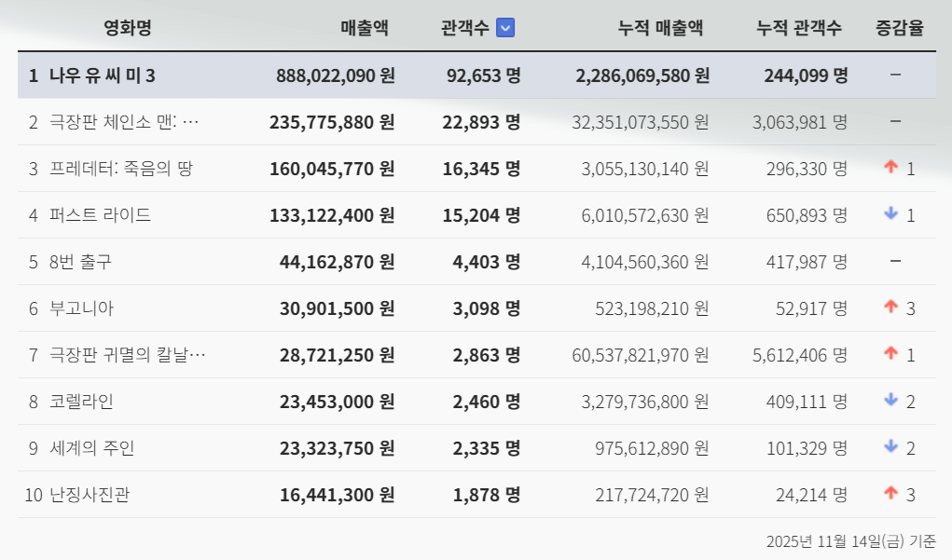Select cumulative revenue 3,055,130,140 원
Screen dimensions: 952x560
coord(645,168)
